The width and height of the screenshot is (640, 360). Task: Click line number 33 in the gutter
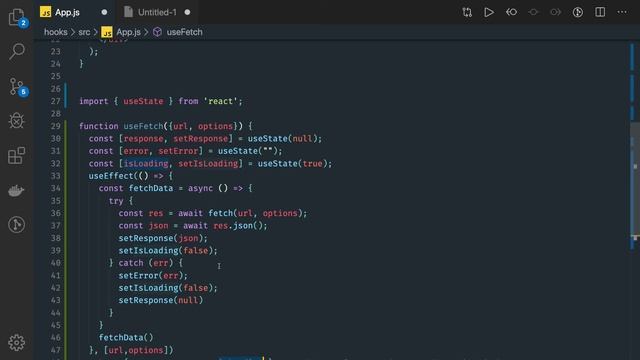point(56,176)
